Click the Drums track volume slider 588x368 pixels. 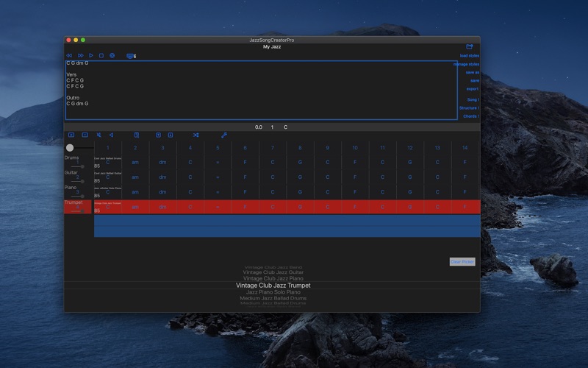(x=78, y=166)
